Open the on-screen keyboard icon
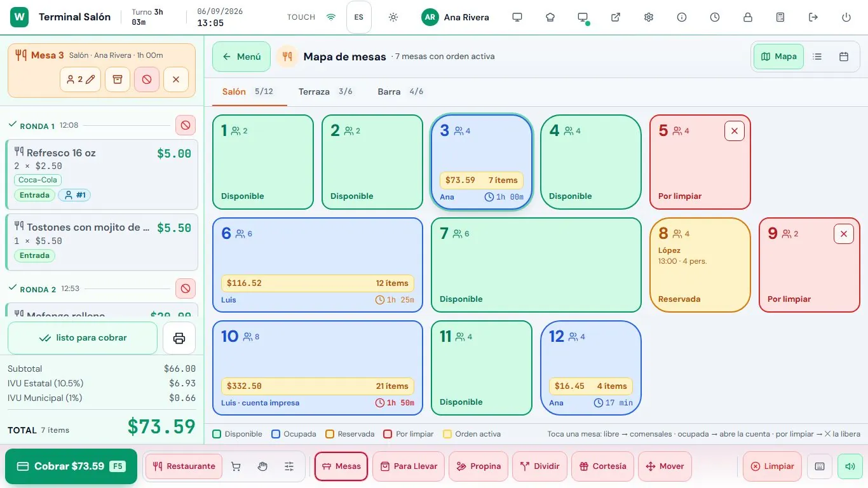The height and width of the screenshot is (488, 868). pos(820,466)
